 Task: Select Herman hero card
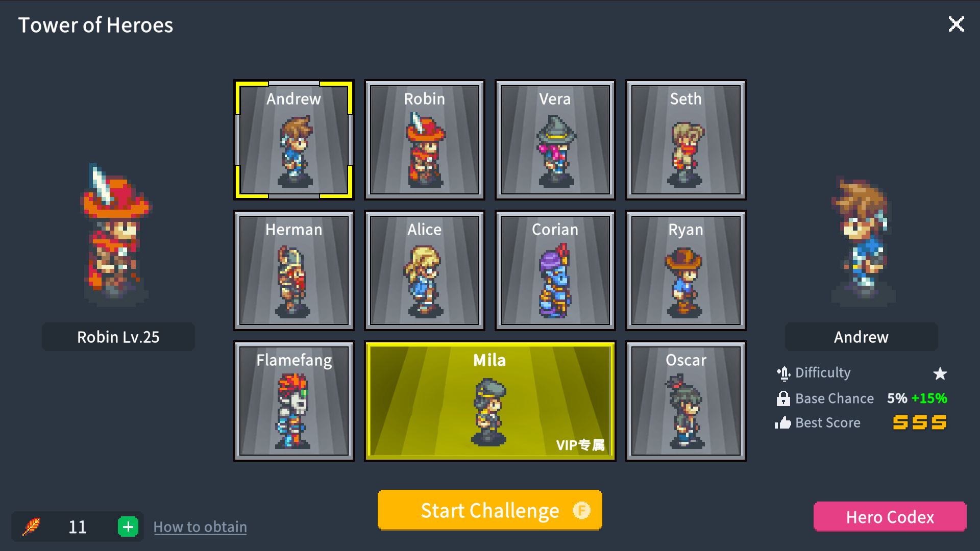[x=294, y=270]
